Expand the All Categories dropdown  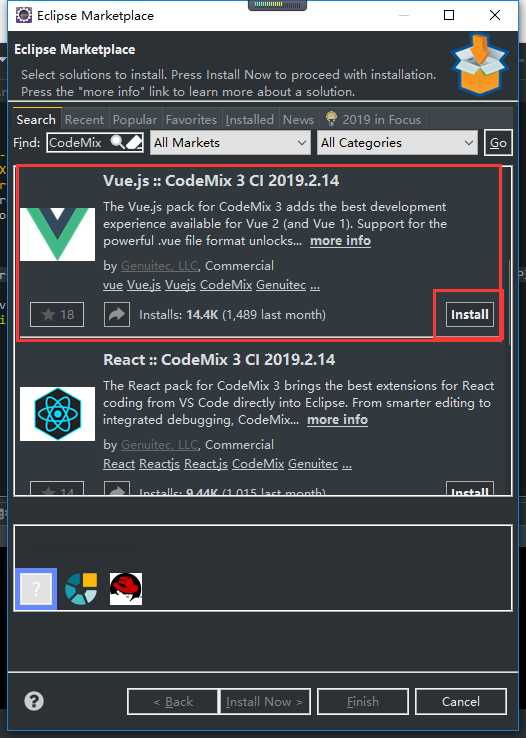(397, 143)
